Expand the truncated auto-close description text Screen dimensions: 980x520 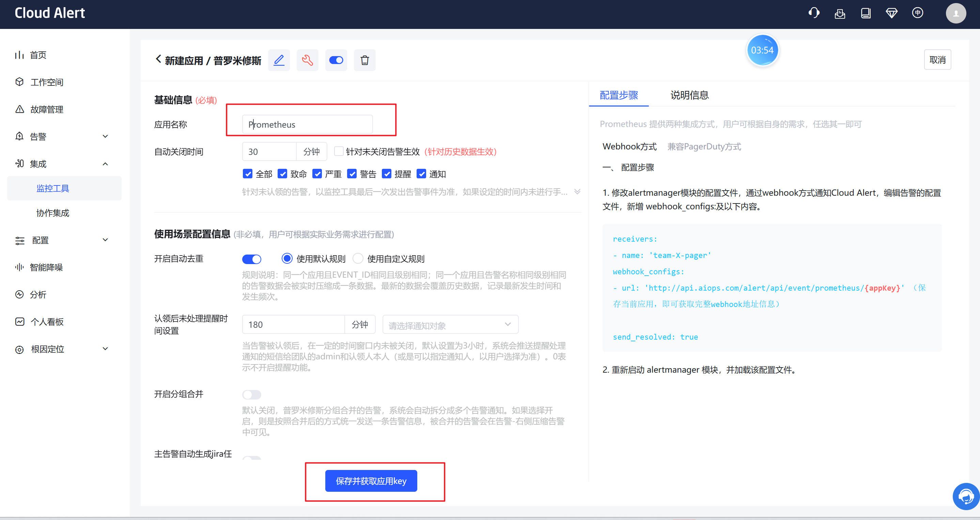pos(577,192)
